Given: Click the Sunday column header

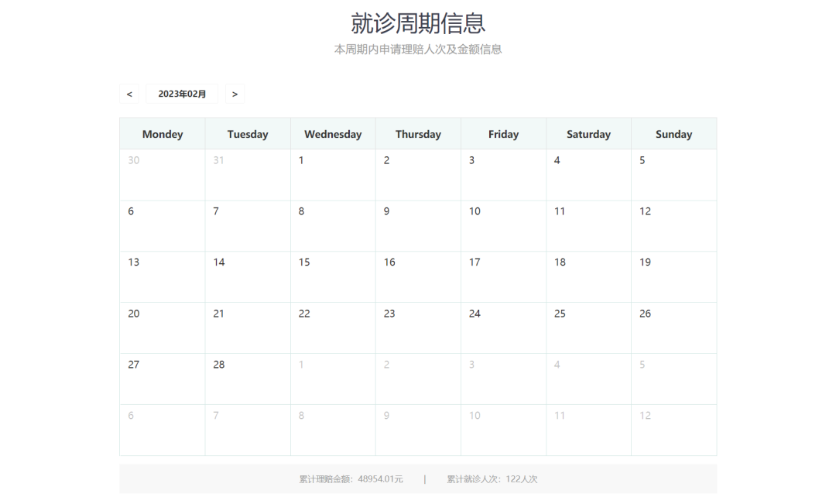Looking at the screenshot, I should tap(674, 134).
